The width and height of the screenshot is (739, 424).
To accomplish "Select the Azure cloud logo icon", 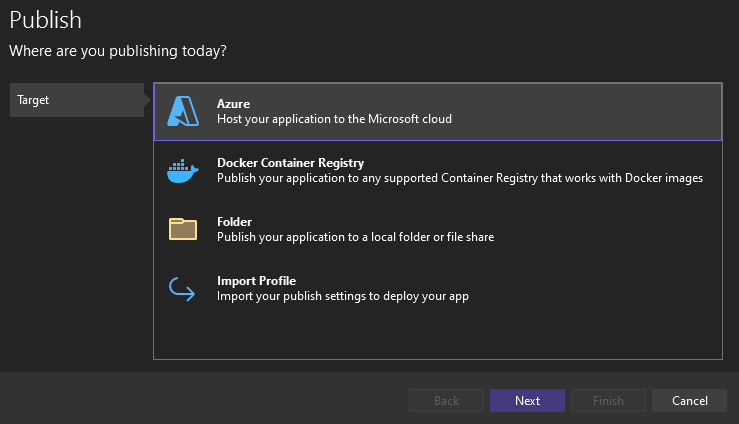I will [183, 111].
